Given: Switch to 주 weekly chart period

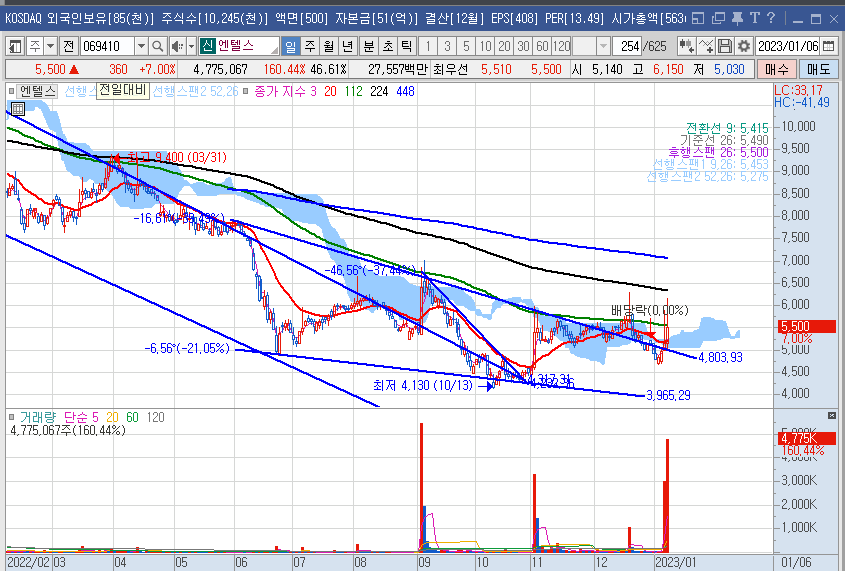Looking at the screenshot, I should tap(310, 46).
